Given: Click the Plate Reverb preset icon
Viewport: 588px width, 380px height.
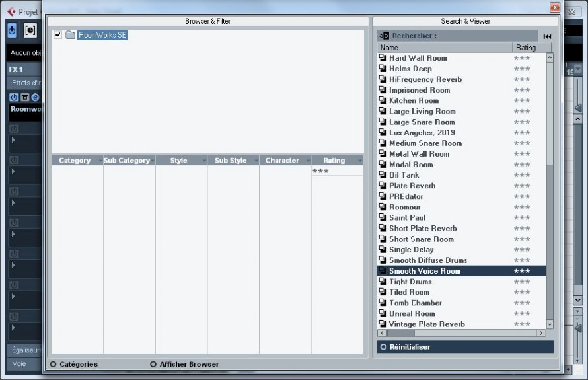Looking at the screenshot, I should (383, 186).
